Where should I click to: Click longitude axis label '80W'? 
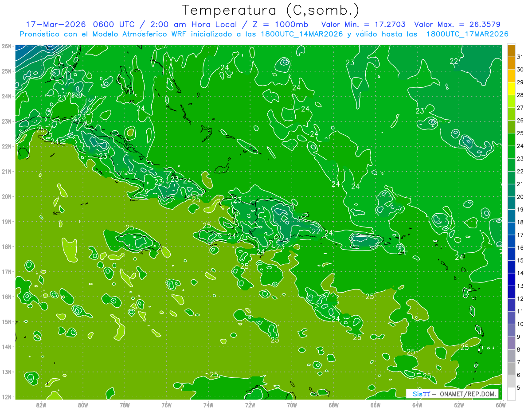(82, 405)
